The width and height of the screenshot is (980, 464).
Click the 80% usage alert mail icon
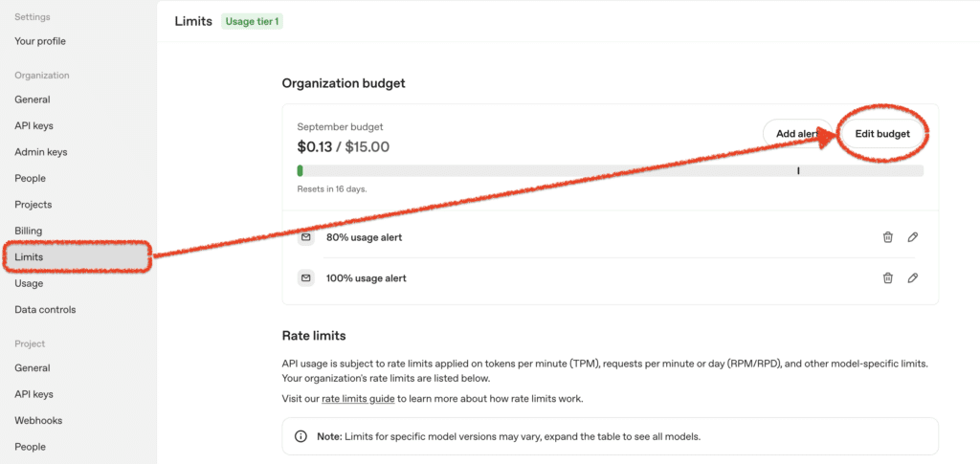pyautogui.click(x=305, y=237)
